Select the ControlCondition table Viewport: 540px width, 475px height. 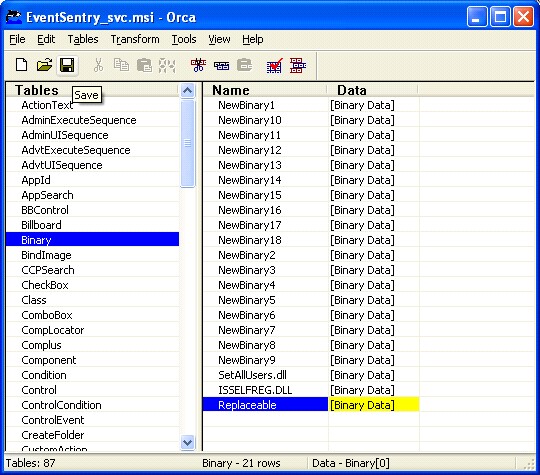coord(61,405)
